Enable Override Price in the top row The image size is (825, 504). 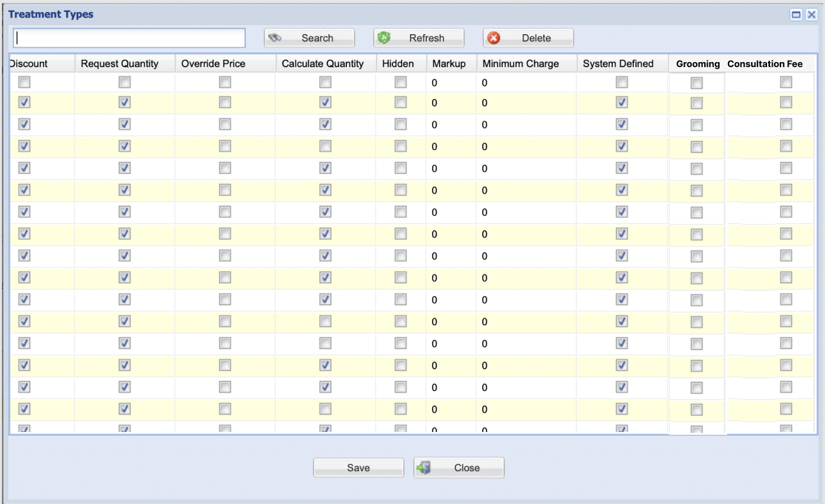225,82
